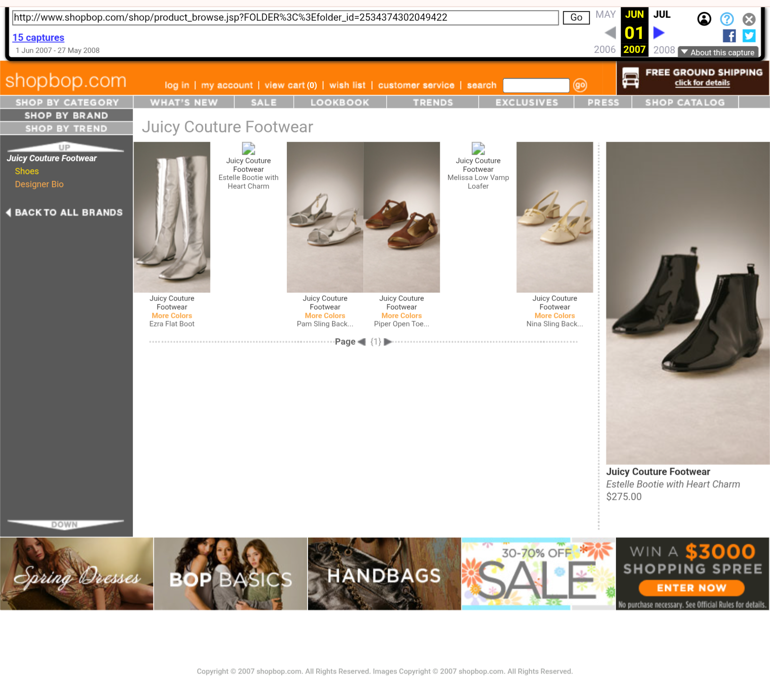The height and width of the screenshot is (700, 770).
Task: Open Bop Basics banner
Action: click(x=231, y=574)
